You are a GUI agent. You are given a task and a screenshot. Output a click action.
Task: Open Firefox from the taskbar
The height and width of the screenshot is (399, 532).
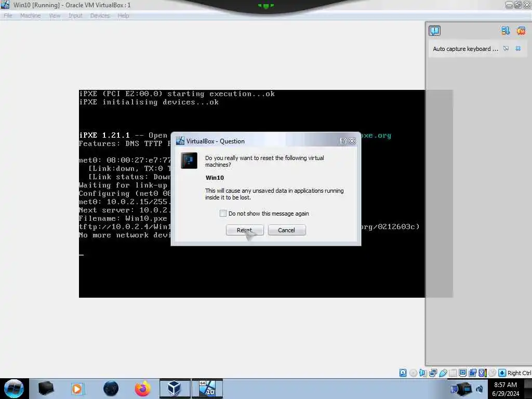click(143, 389)
